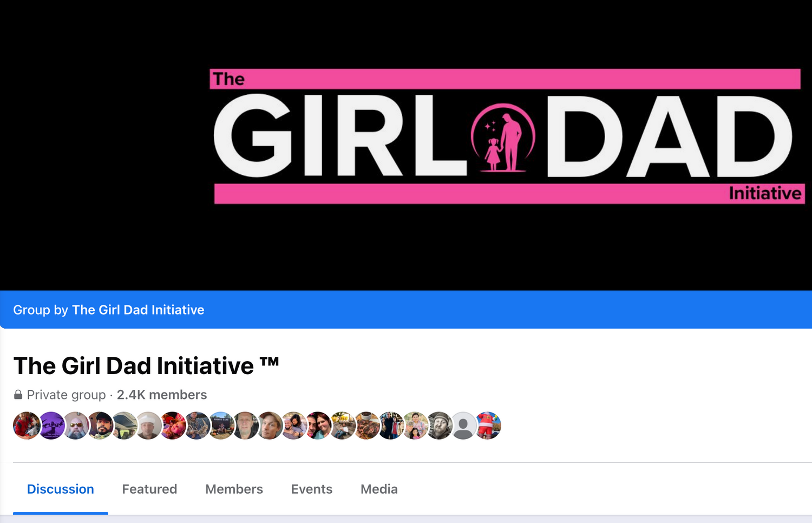Open the farm sign member avatar
The image size is (812, 523).
point(221,426)
